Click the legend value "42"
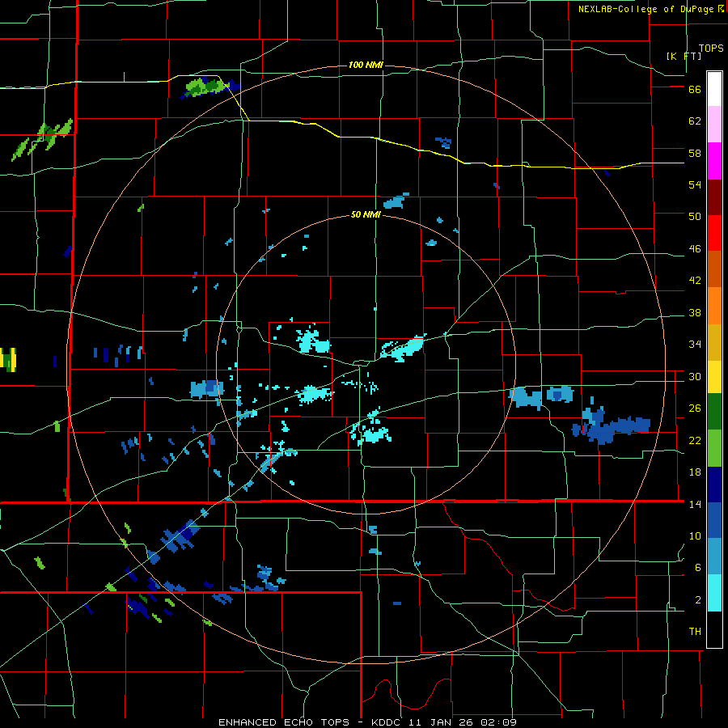This screenshot has height=728, width=728. pos(695,281)
